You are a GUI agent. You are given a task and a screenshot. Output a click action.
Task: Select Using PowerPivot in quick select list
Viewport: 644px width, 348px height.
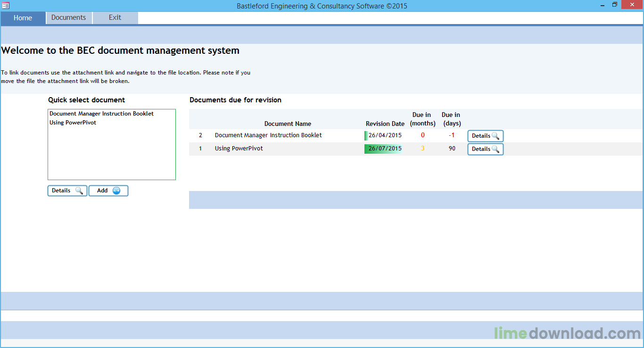73,123
